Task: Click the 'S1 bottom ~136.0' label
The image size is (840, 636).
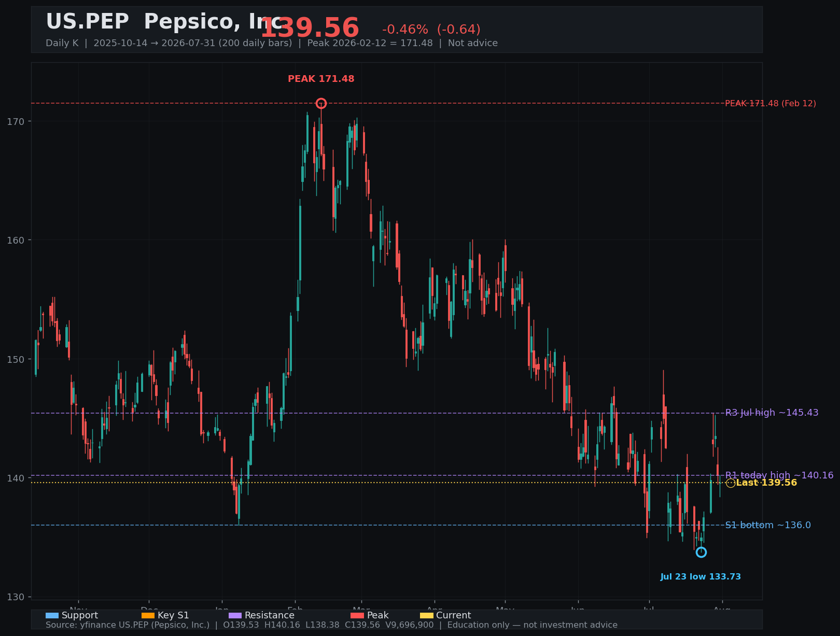Action: pyautogui.click(x=768, y=525)
